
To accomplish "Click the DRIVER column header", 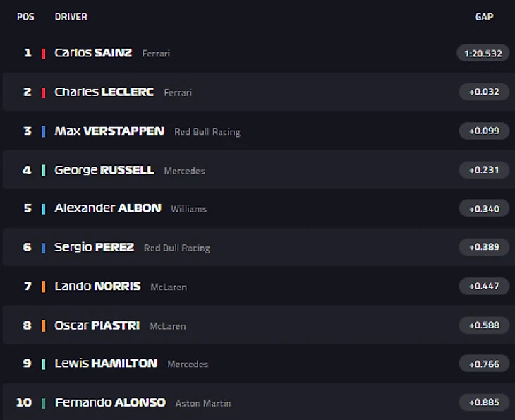I will [71, 16].
